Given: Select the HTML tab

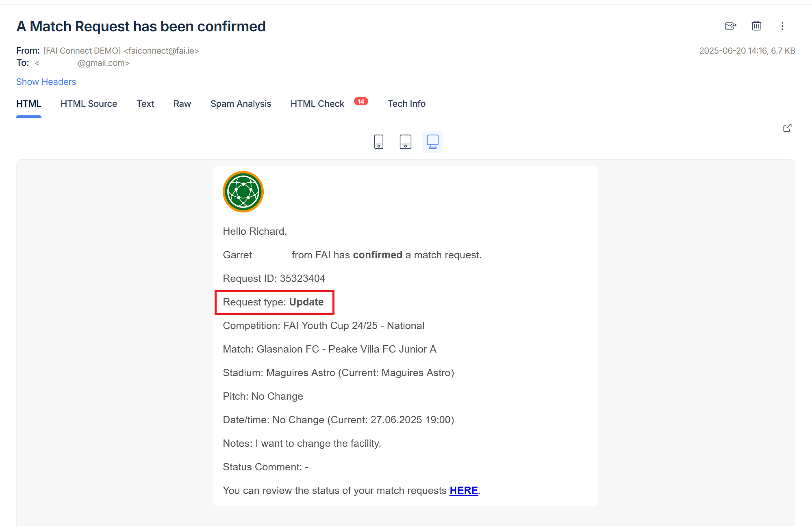Looking at the screenshot, I should (28, 104).
